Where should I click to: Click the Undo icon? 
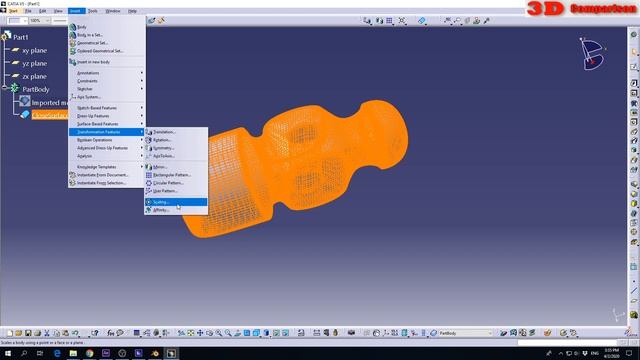pyautogui.click(x=75, y=333)
